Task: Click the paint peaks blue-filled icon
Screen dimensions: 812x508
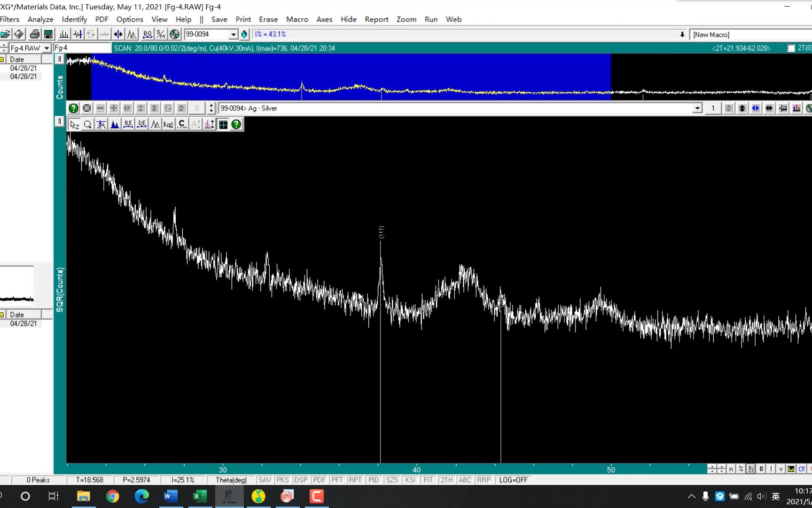Action: tap(115, 124)
